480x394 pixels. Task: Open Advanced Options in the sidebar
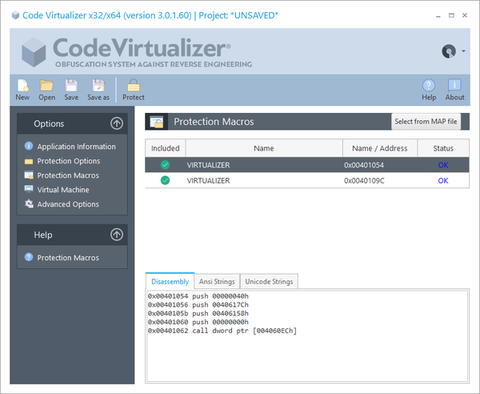pyautogui.click(x=68, y=204)
